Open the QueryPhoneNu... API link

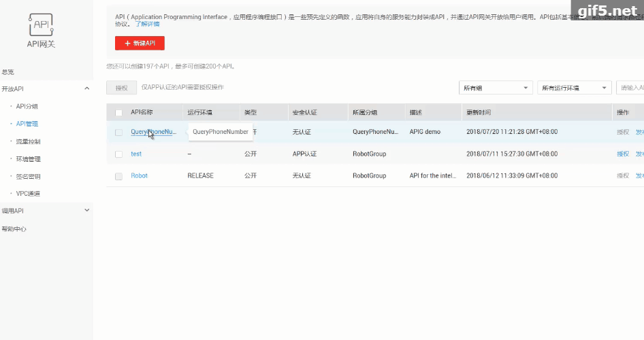(x=154, y=132)
